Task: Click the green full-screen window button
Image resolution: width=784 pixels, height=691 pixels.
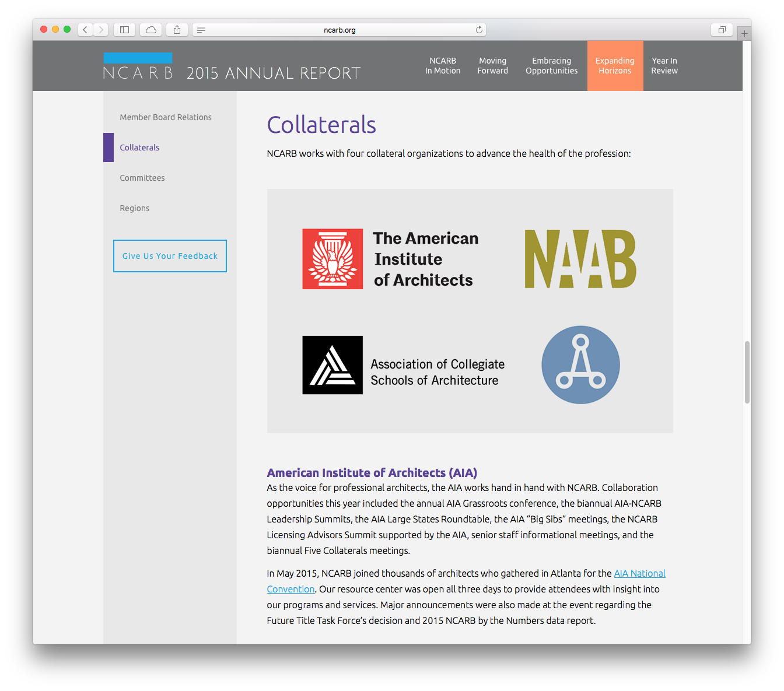Action: [x=67, y=29]
